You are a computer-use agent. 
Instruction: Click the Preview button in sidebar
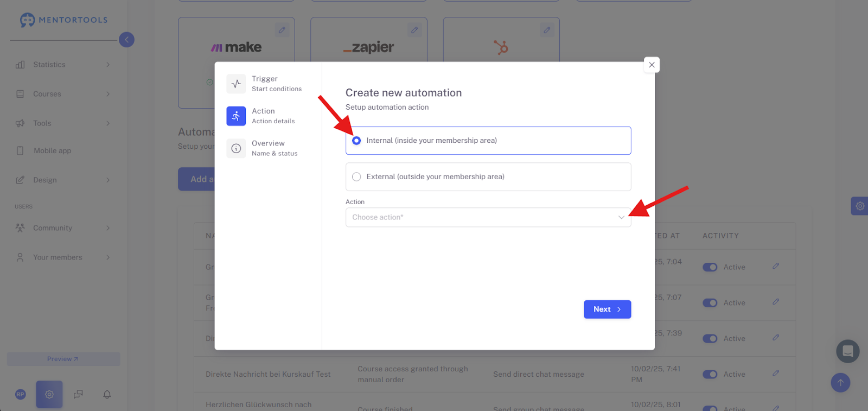(63, 359)
